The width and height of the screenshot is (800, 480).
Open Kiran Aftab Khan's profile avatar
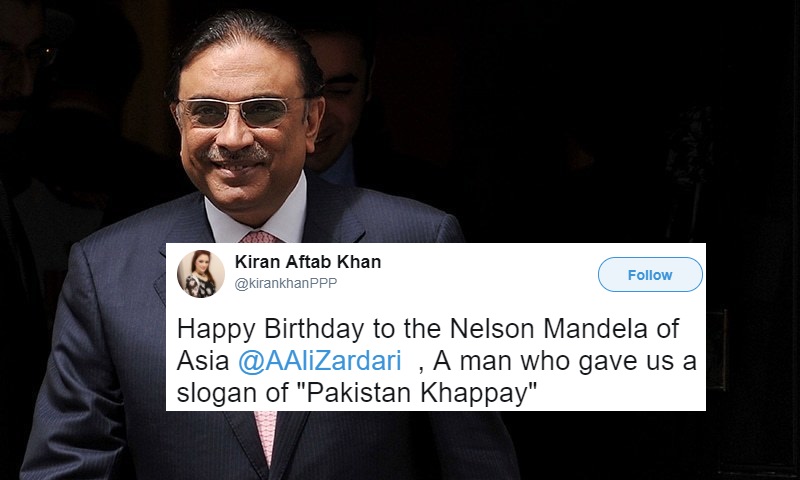(201, 274)
